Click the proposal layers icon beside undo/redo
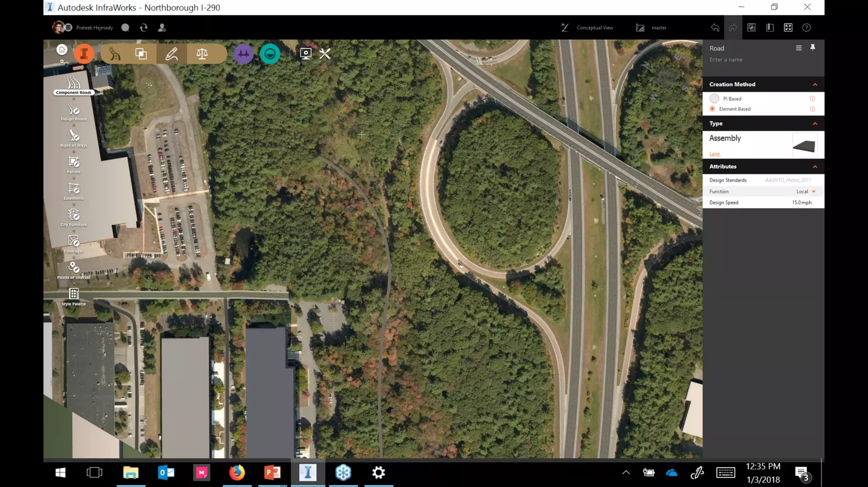The width and height of the screenshot is (868, 487). coord(751,28)
